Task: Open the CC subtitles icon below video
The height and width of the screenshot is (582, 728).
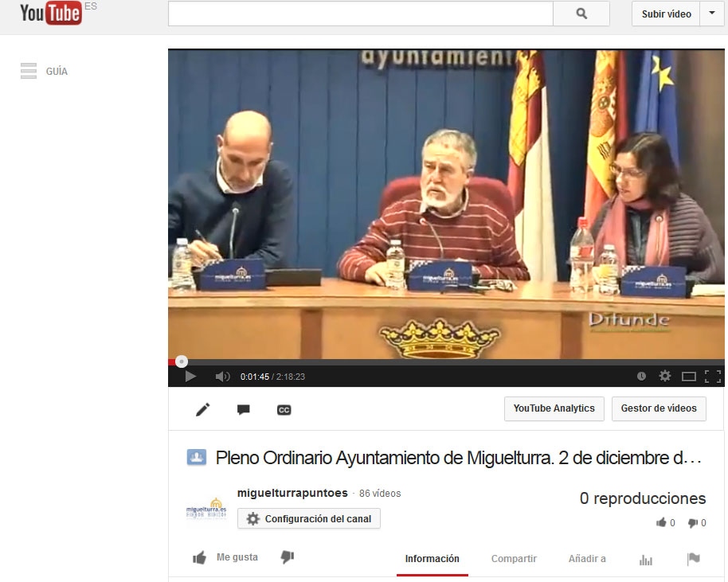Action: (x=284, y=409)
